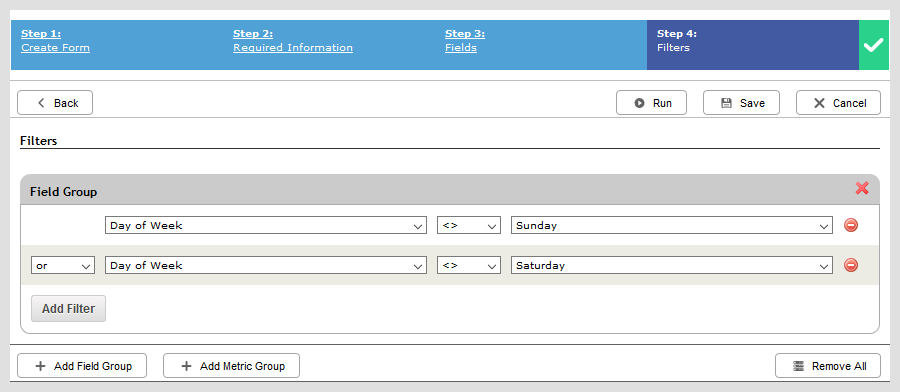Remove the Sunday filter row
The image size is (900, 392).
pyautogui.click(x=851, y=225)
